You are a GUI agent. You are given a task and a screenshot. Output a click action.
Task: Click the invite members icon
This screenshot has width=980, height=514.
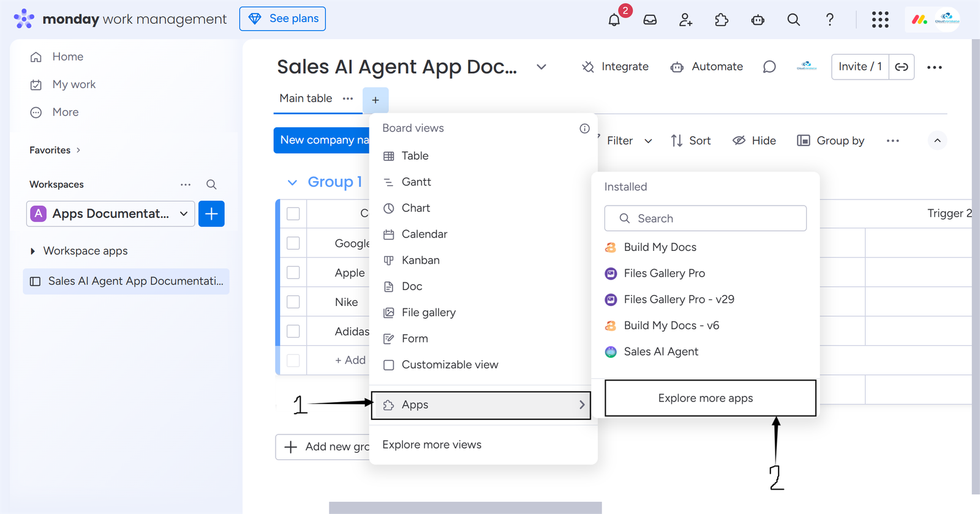[x=685, y=20]
